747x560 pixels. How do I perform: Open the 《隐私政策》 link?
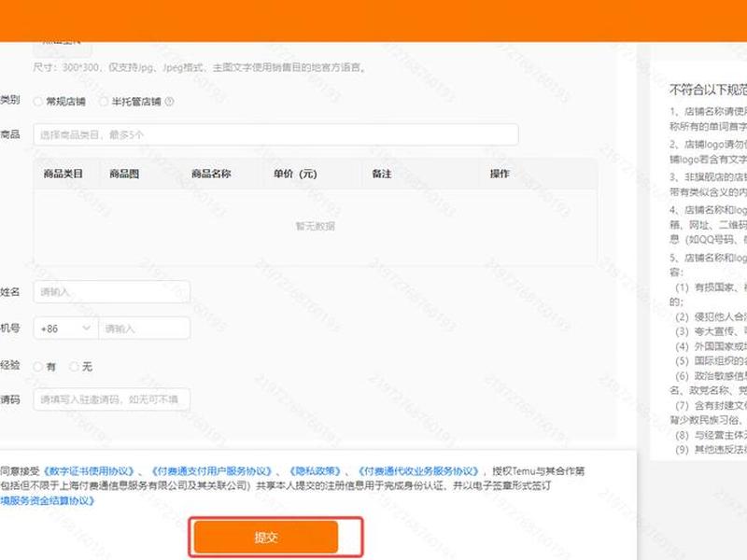(x=315, y=471)
